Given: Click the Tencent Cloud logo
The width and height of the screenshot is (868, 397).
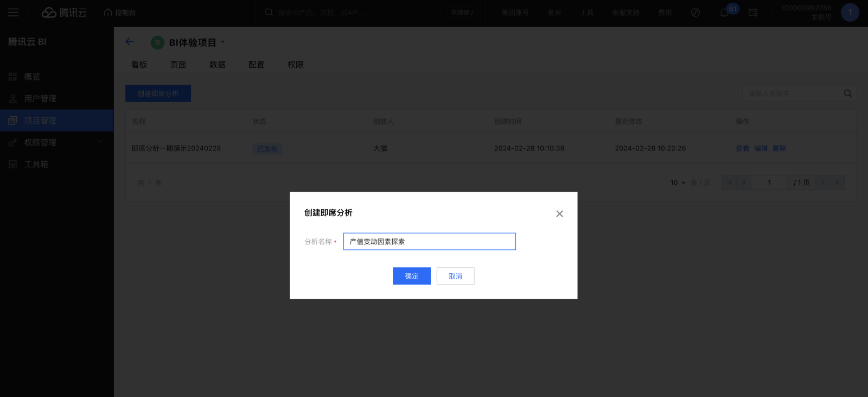Looking at the screenshot, I should point(64,12).
